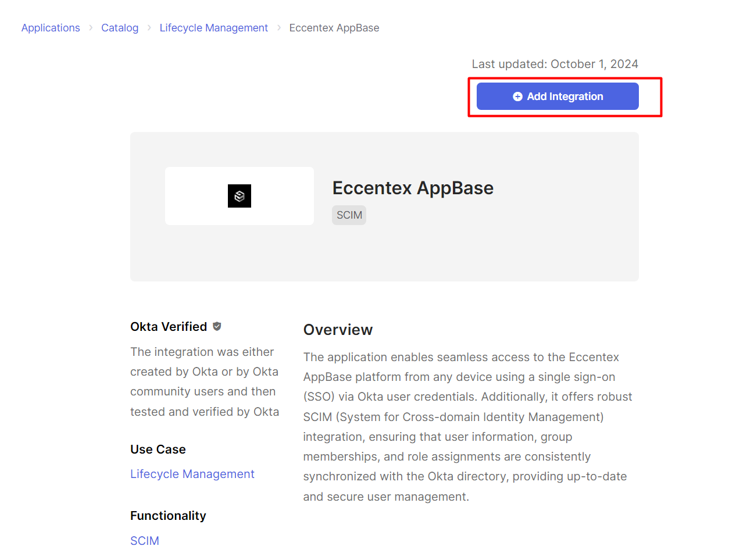Open the Catalog breadcrumb link

(120, 28)
